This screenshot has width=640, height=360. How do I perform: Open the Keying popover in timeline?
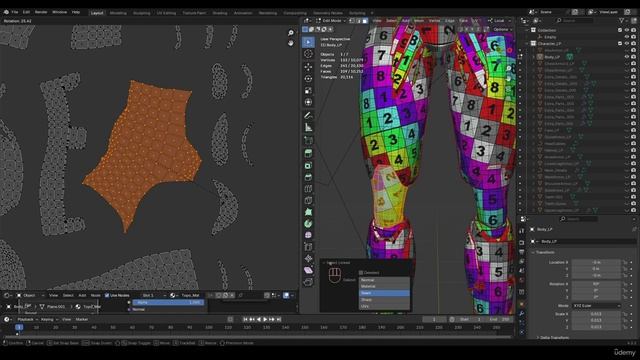point(49,320)
